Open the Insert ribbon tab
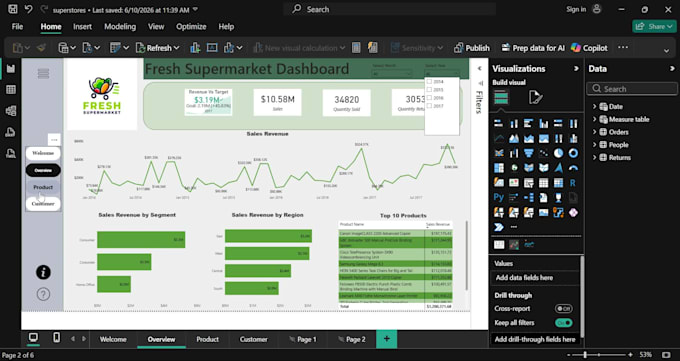The height and width of the screenshot is (361, 680). point(82,26)
